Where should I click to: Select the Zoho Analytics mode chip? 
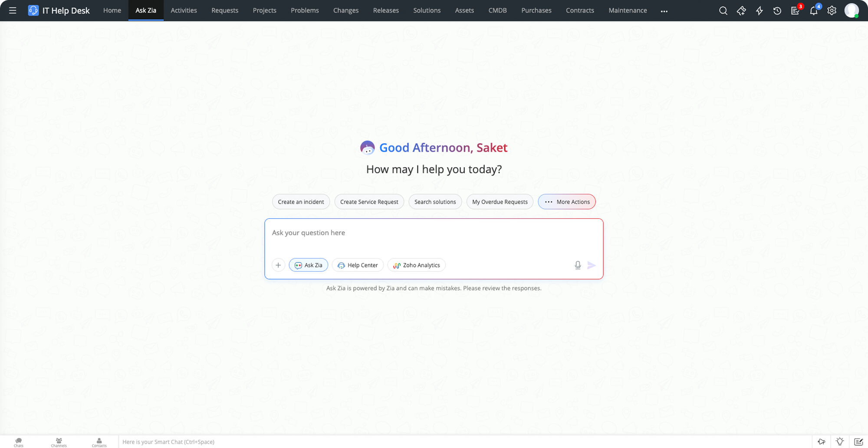[x=416, y=265]
